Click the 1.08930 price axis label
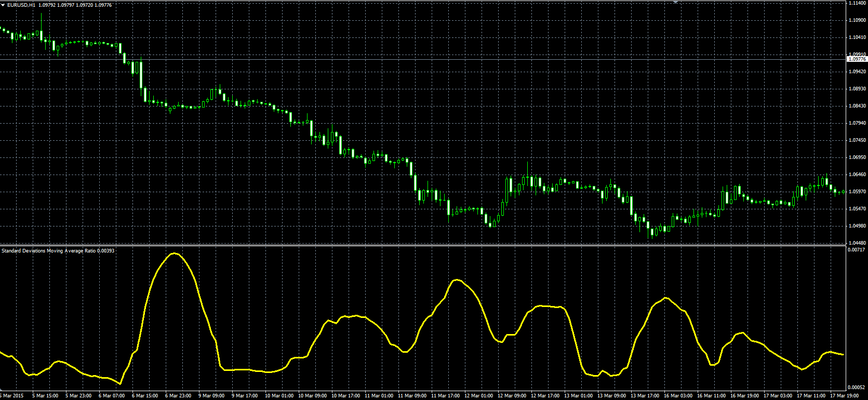Screen dimensions: 868x400 coord(857,89)
